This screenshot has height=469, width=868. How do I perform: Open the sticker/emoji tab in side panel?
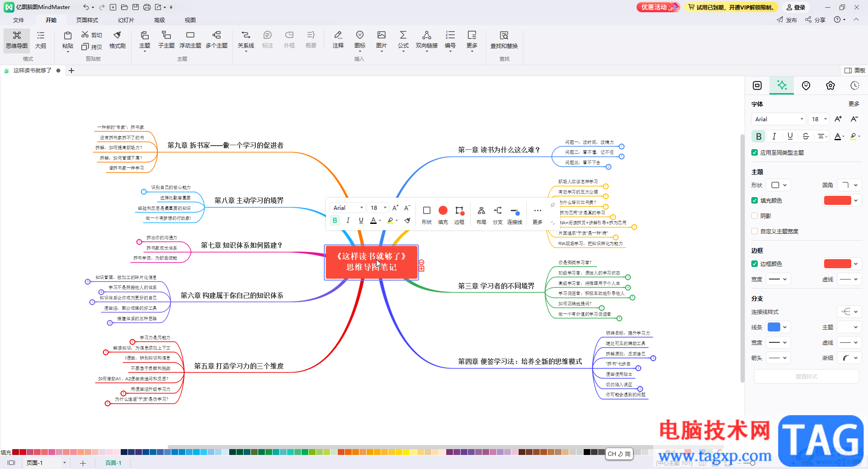[806, 85]
